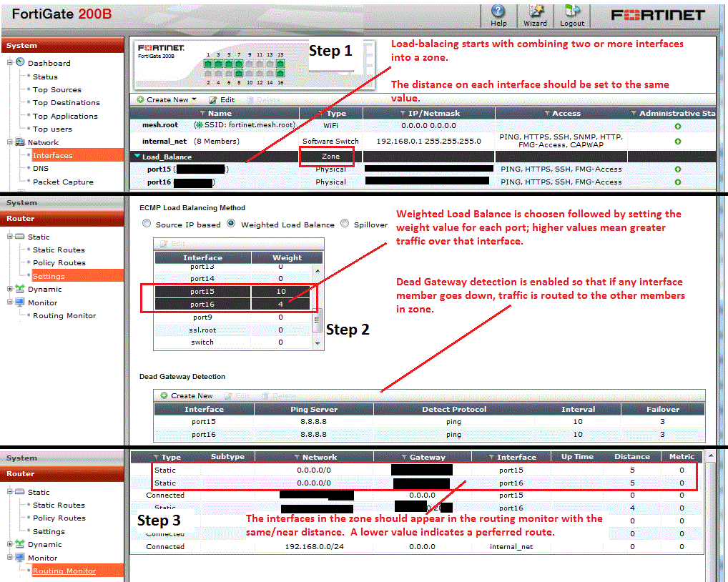Image resolution: width=728 pixels, height=582 pixels.
Task: Select port15 row in Dead Gateway Detection
Action: (x=429, y=422)
